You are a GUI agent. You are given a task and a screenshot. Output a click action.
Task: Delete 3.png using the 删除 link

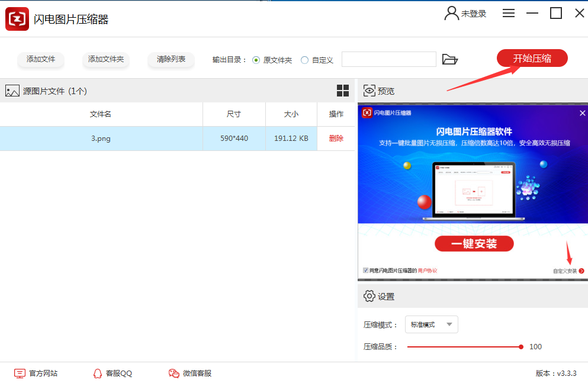[x=336, y=137]
